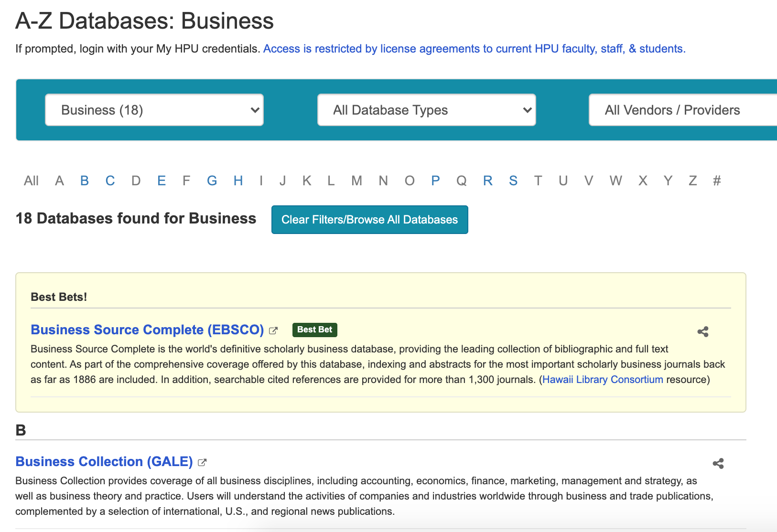Click letter M in alphabet list
Image resolution: width=777 pixels, height=532 pixels.
click(356, 181)
